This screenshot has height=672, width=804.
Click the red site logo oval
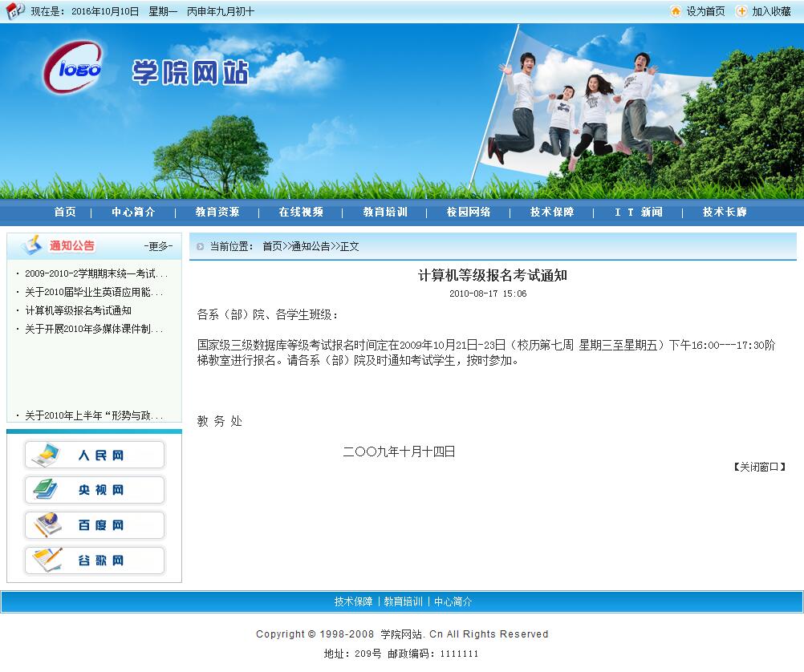tap(73, 67)
